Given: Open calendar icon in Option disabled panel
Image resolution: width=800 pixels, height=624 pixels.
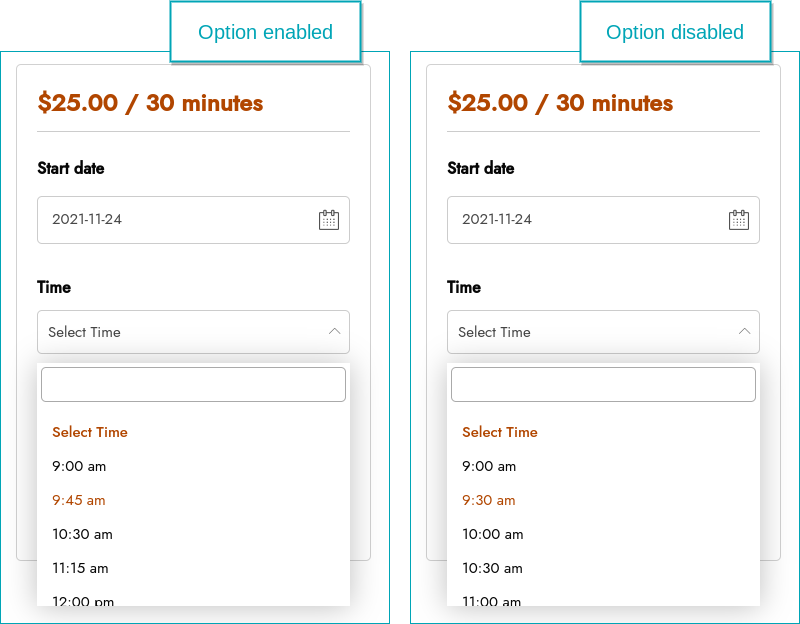Looking at the screenshot, I should point(739,220).
